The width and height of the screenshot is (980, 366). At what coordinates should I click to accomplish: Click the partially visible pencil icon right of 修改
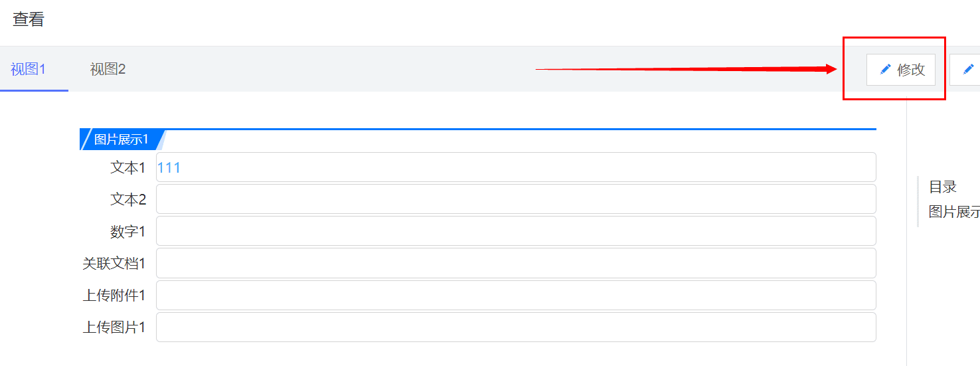tap(969, 70)
